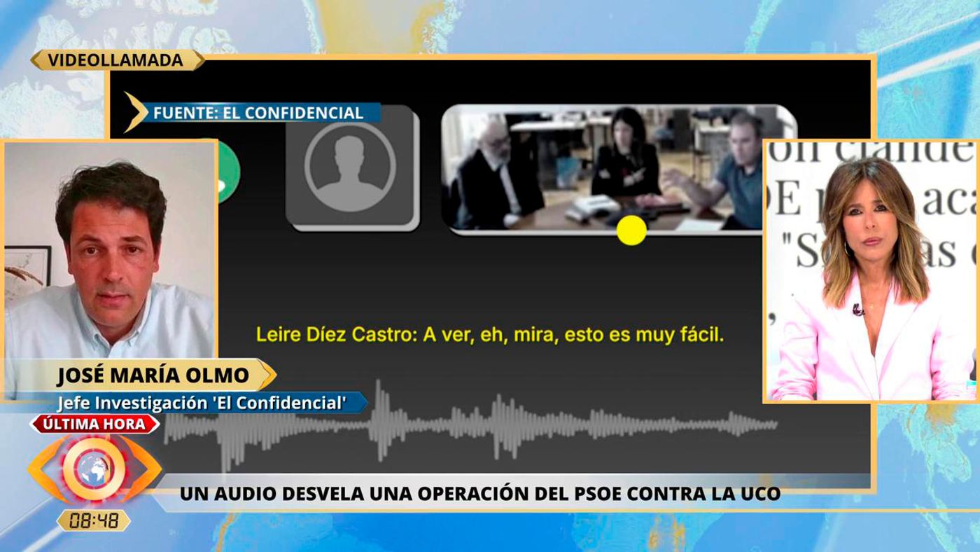The height and width of the screenshot is (552, 980).
Task: Click the FUENTE: EL CONFIDENCIAL banner
Action: [258, 113]
